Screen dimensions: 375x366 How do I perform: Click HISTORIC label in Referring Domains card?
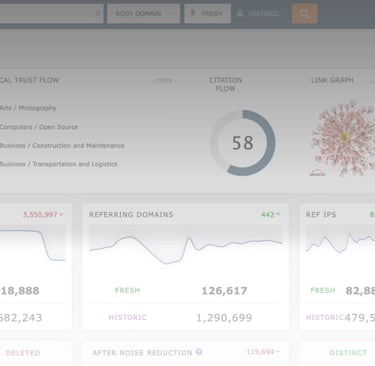(128, 317)
